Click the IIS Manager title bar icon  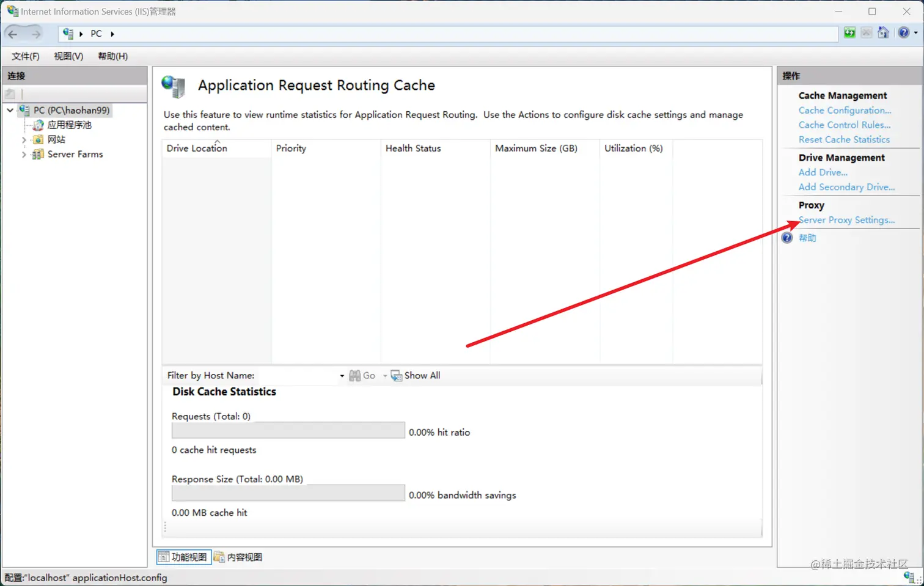(12, 11)
